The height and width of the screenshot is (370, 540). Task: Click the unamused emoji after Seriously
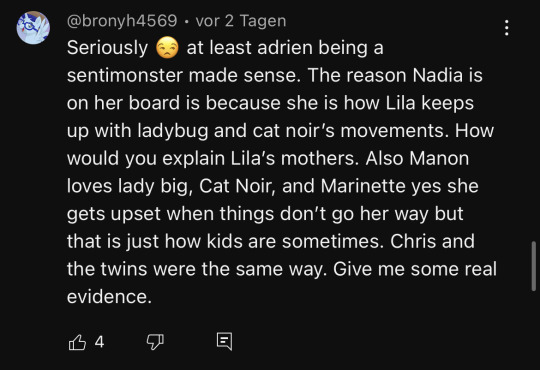tap(167, 48)
